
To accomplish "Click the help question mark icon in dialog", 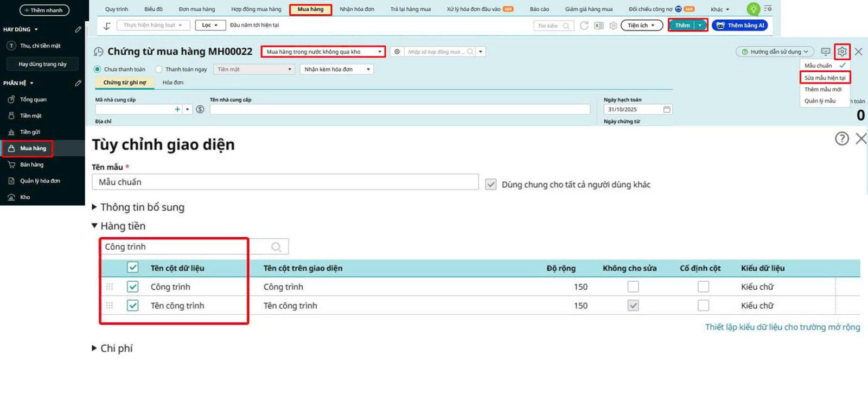I will point(841,139).
